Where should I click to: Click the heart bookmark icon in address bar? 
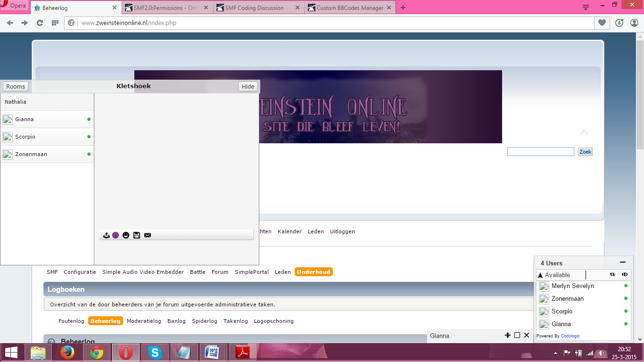(x=602, y=23)
